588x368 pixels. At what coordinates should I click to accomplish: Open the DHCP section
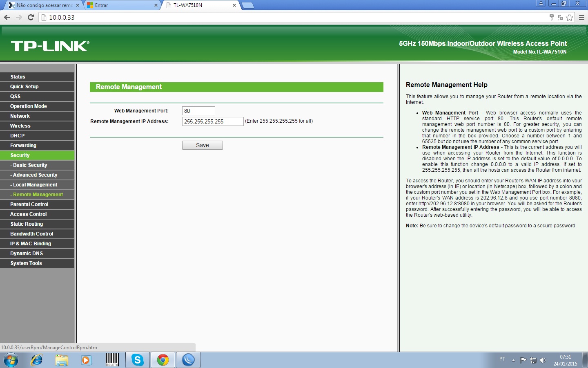[x=37, y=136]
